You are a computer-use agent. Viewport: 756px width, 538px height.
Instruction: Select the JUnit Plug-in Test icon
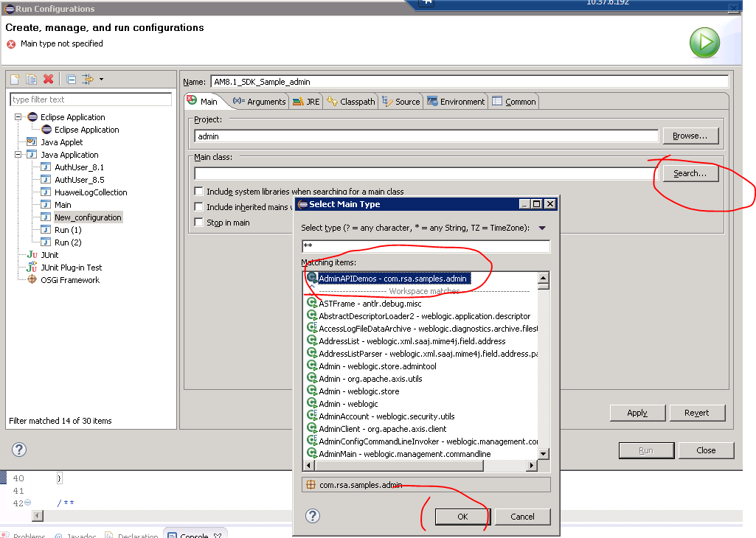pos(32,268)
